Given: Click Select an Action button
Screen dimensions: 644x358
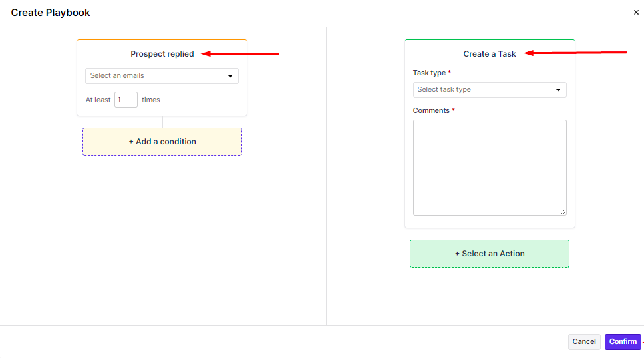Looking at the screenshot, I should [490, 254].
